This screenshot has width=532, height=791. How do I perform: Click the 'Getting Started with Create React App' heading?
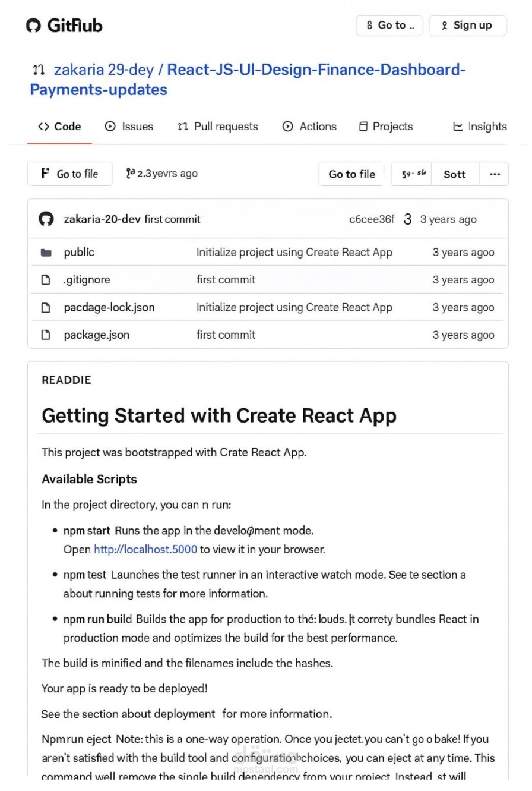pos(219,415)
